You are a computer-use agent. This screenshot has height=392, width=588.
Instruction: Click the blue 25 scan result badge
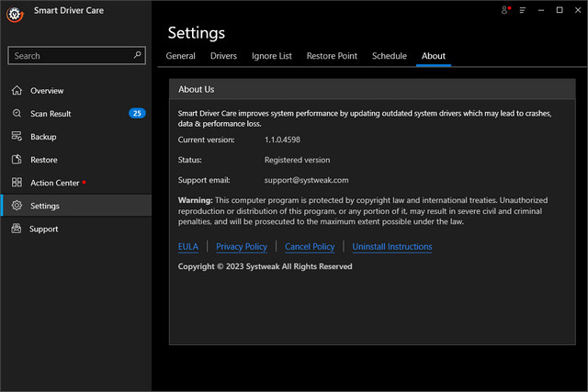(x=137, y=114)
